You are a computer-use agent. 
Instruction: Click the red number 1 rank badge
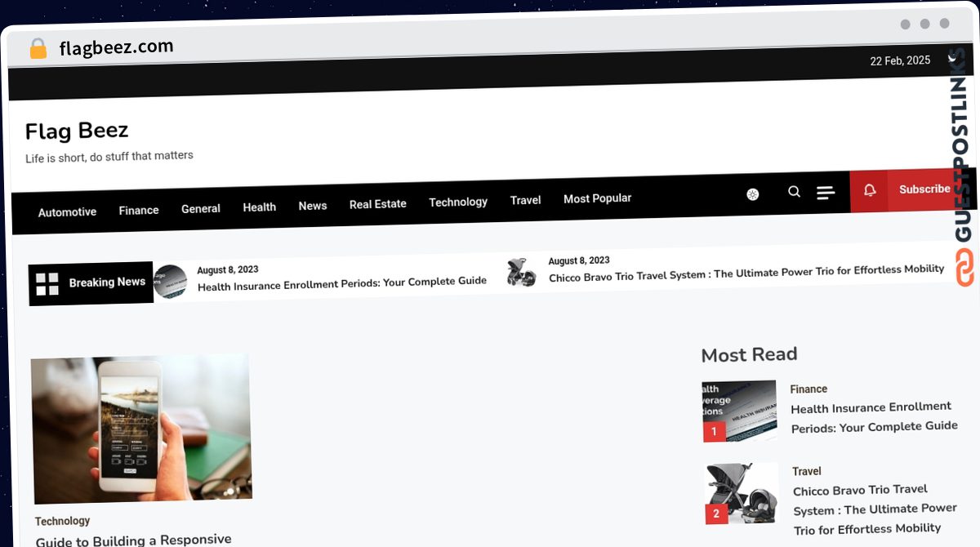click(x=714, y=431)
